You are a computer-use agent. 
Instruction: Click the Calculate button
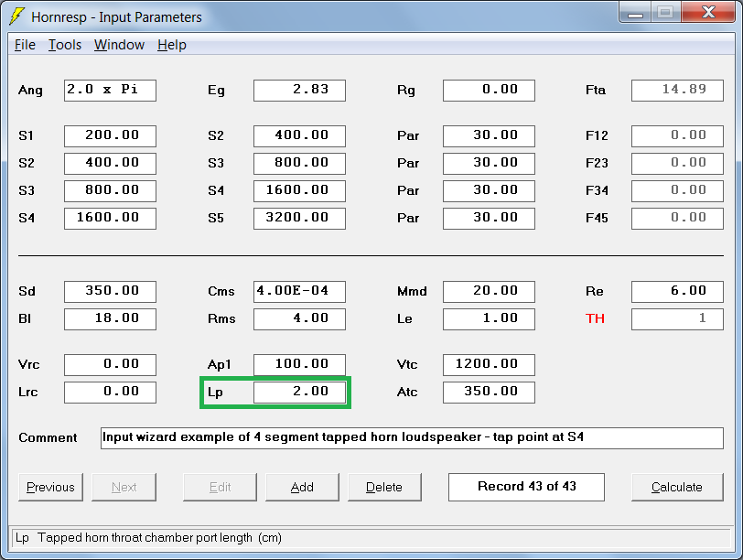pos(677,487)
